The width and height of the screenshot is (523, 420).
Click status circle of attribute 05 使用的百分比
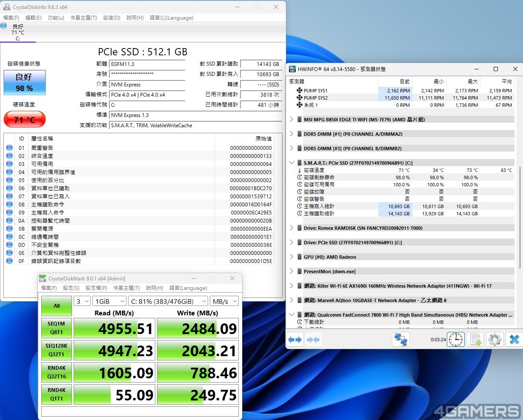click(9, 180)
